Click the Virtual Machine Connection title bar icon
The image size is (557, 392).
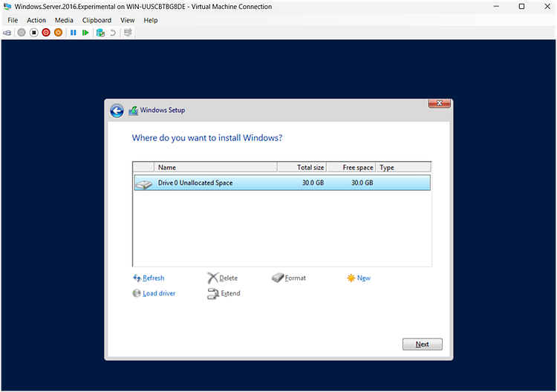click(7, 7)
